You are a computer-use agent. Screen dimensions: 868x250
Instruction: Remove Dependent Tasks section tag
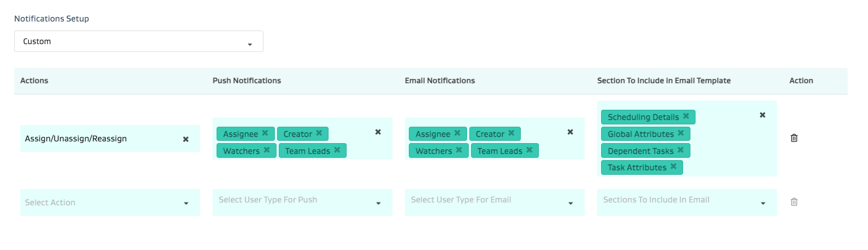680,150
